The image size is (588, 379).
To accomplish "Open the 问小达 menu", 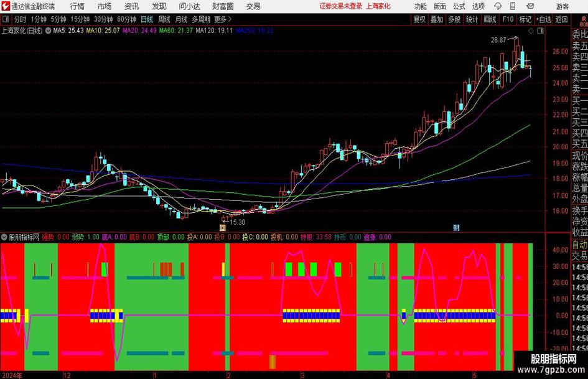I will click(x=189, y=6).
